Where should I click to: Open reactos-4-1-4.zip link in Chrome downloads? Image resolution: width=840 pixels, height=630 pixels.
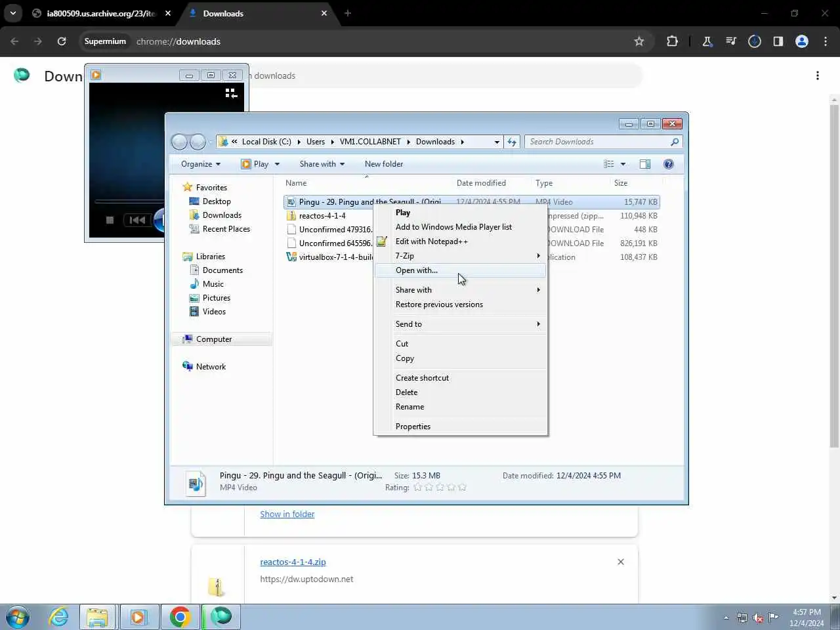293,562
